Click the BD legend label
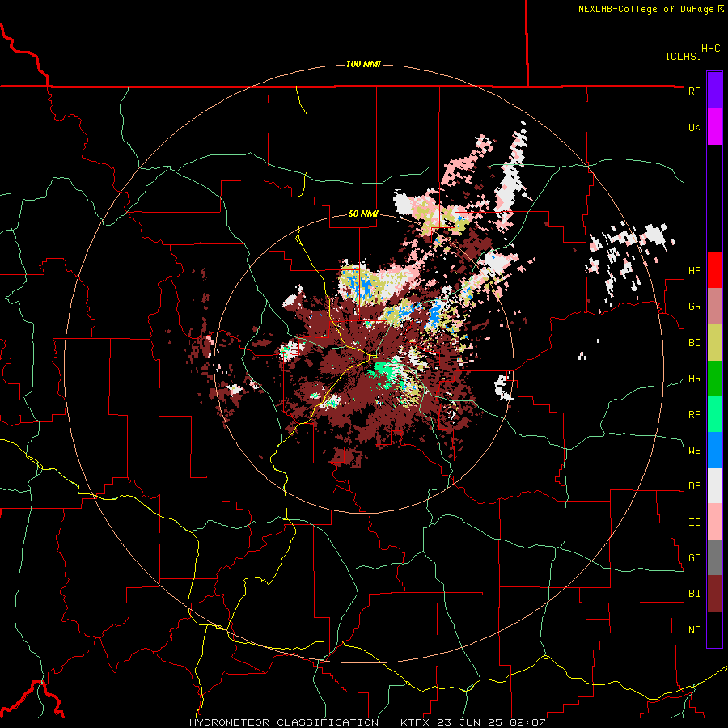728x728 pixels. pyautogui.click(x=694, y=343)
